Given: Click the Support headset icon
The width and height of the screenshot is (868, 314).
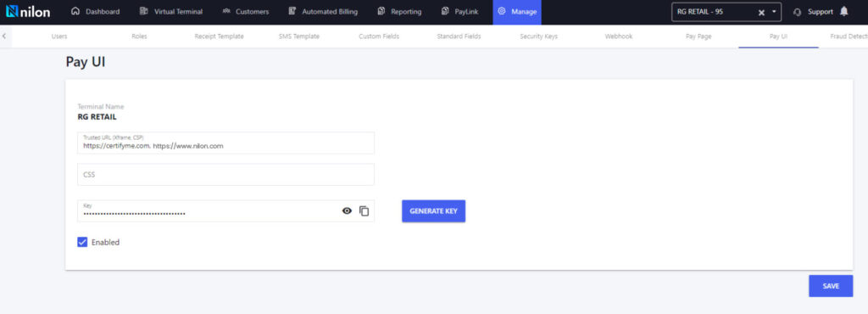Looking at the screenshot, I should click(x=797, y=12).
